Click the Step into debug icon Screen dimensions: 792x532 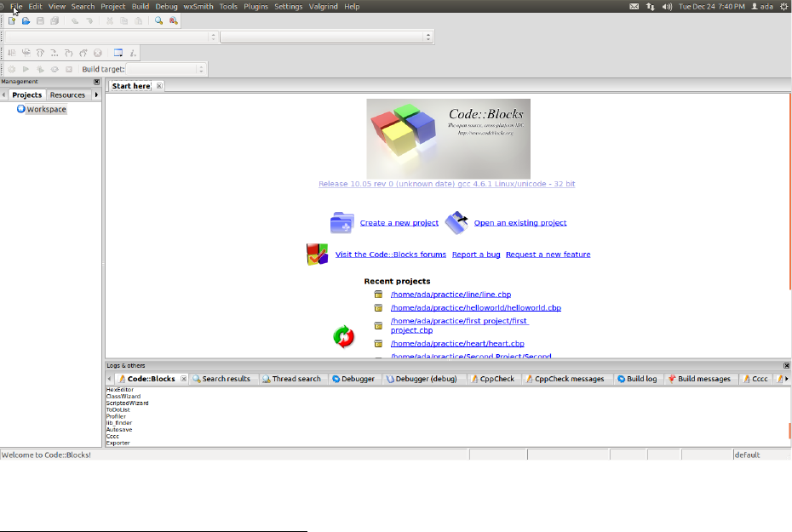coord(69,53)
